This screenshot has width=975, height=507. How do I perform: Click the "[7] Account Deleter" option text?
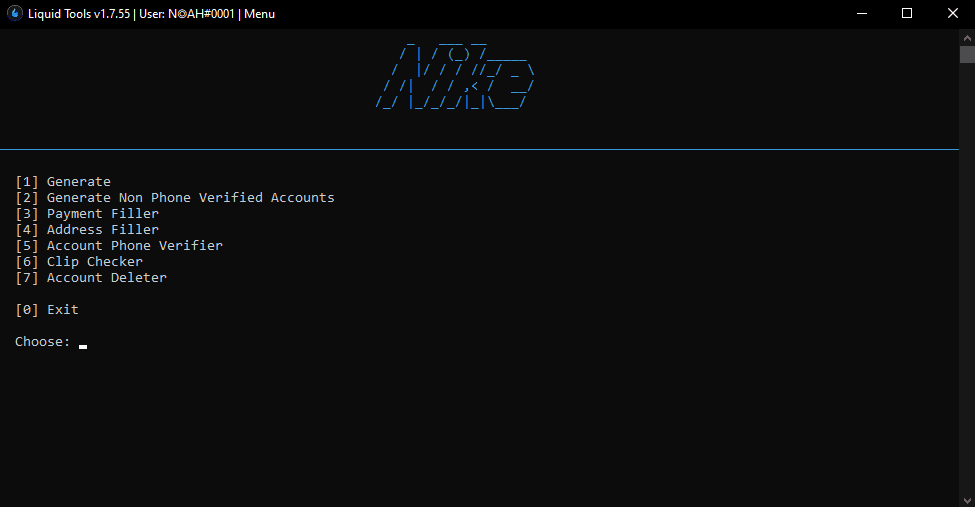tap(91, 278)
